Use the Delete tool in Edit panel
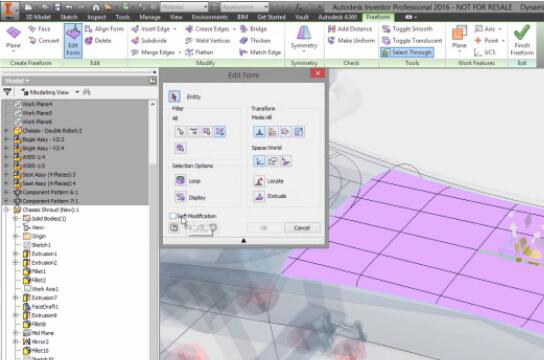Viewport: 544px width, 360px height. pyautogui.click(x=98, y=41)
